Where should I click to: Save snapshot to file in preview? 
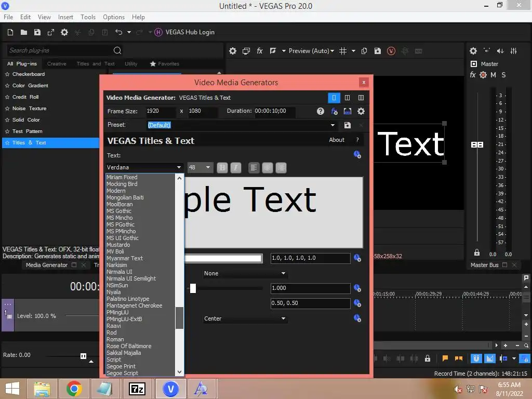pyautogui.click(x=378, y=51)
